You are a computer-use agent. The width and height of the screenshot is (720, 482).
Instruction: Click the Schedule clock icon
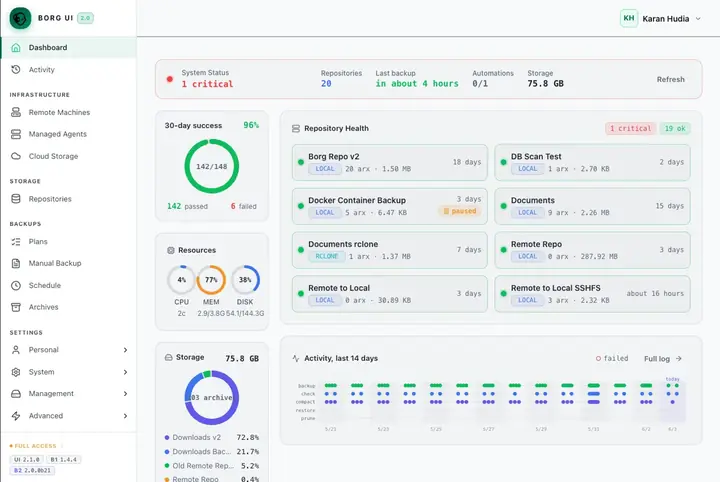coord(16,286)
